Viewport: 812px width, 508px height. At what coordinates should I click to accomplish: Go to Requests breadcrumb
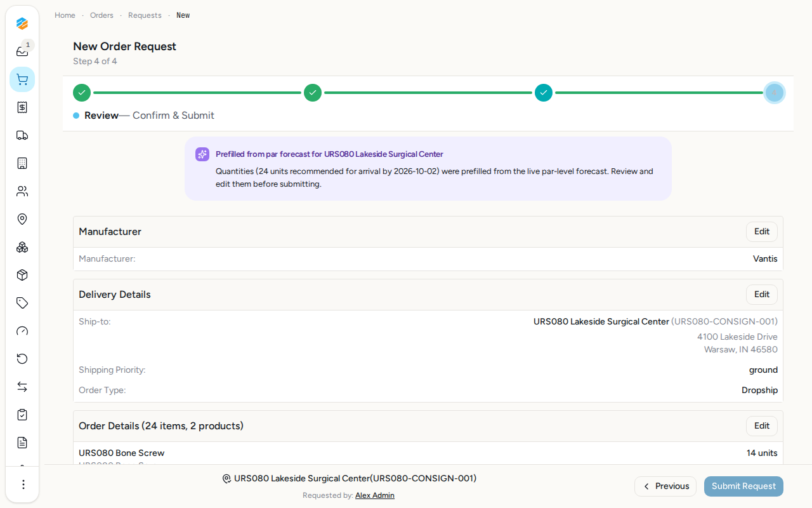point(145,15)
